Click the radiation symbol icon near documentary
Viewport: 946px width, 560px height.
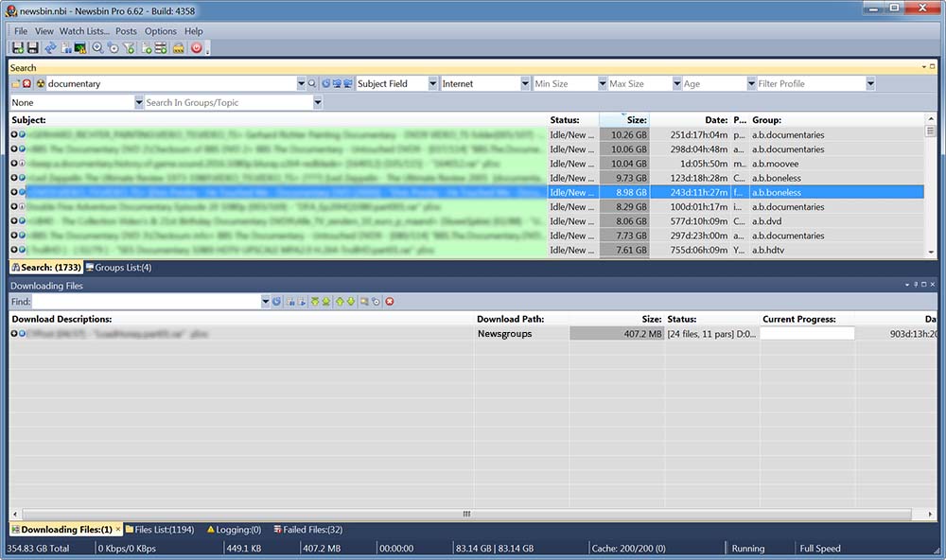(x=41, y=83)
